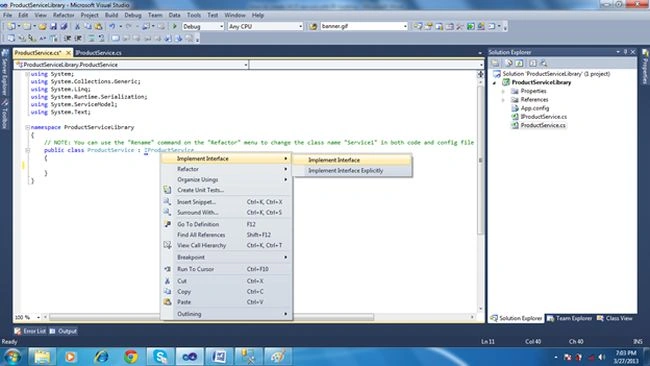Open the Output tab
The image size is (650, 366).
click(x=63, y=331)
